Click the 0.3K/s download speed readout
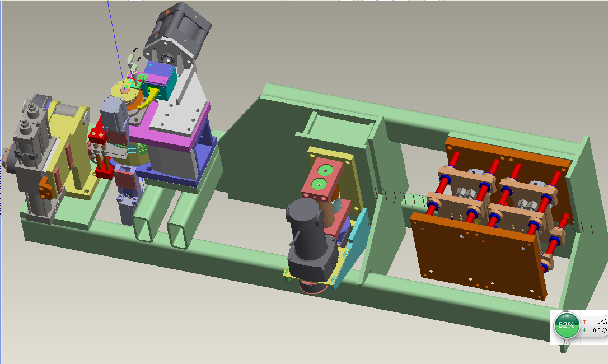Viewport: 608px width, 364px height. (600, 330)
